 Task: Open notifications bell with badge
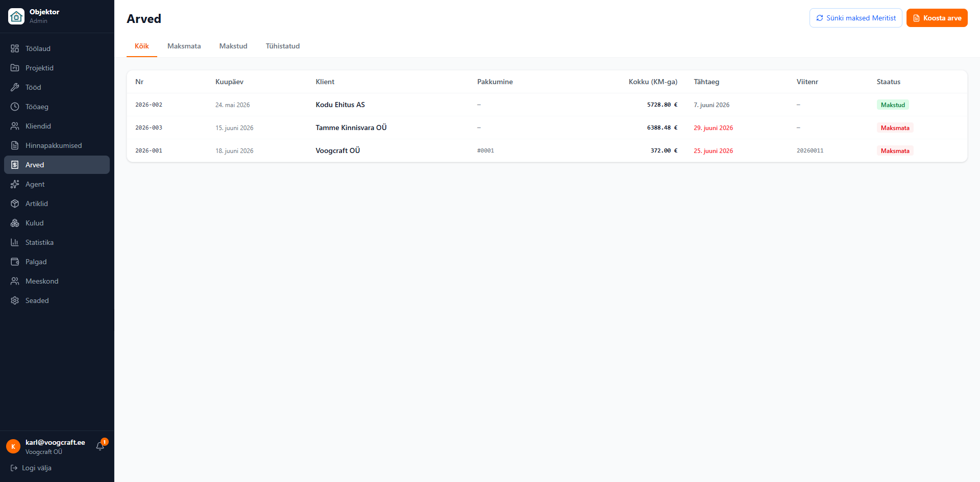101,446
